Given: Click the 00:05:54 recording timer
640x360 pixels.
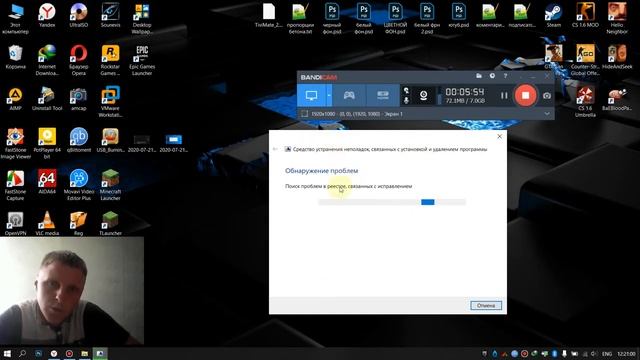Looking at the screenshot, I should [464, 92].
